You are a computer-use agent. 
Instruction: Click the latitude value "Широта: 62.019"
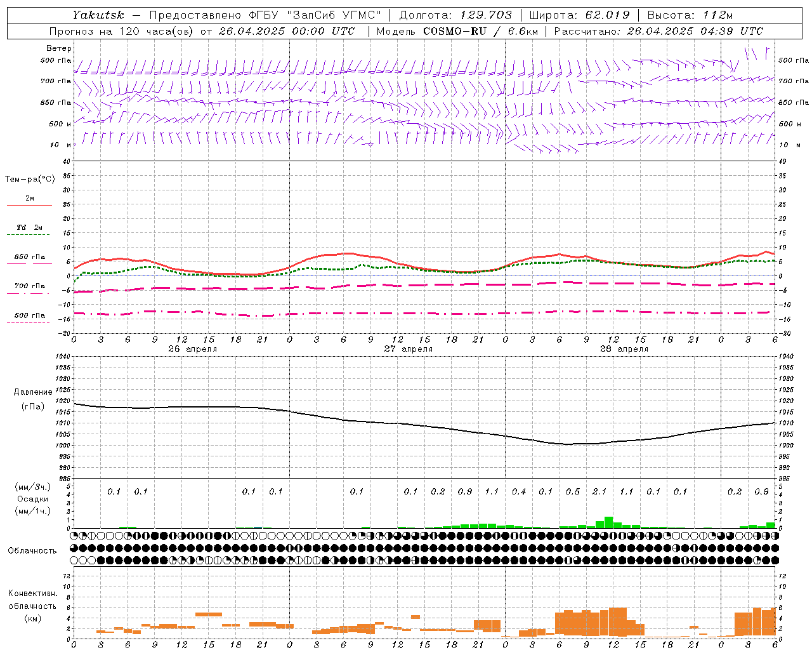pyautogui.click(x=580, y=15)
